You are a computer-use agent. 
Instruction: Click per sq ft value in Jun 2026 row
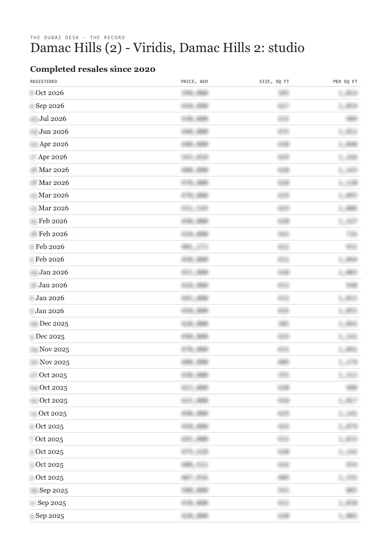point(348,132)
